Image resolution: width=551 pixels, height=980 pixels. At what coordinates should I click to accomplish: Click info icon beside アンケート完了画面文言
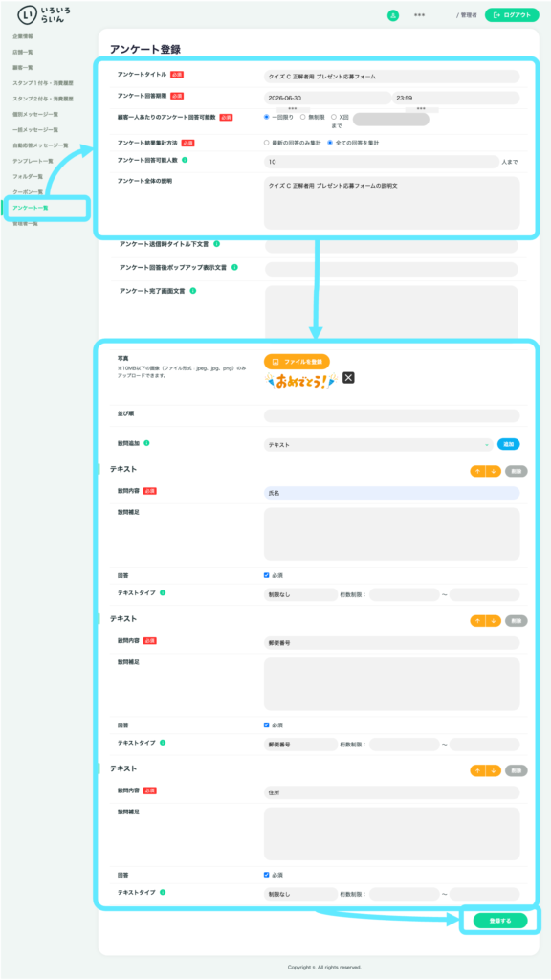point(193,291)
